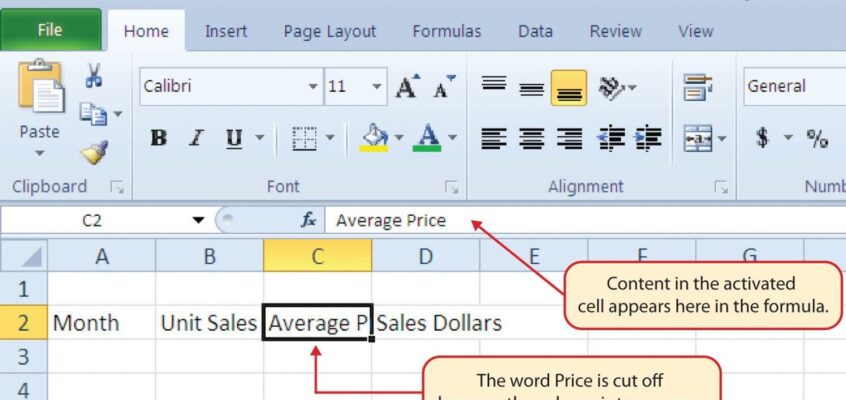The width and height of the screenshot is (846, 400).
Task: Switch to the Home tab
Action: tap(146, 31)
